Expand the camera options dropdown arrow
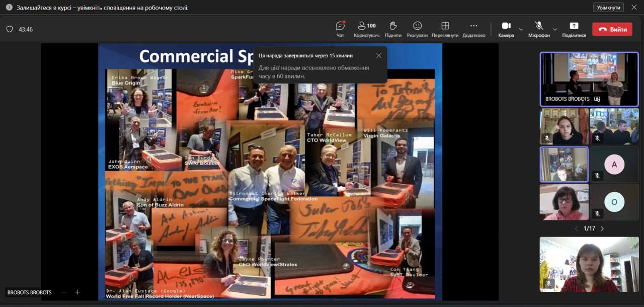This screenshot has height=307, width=644. [521, 29]
